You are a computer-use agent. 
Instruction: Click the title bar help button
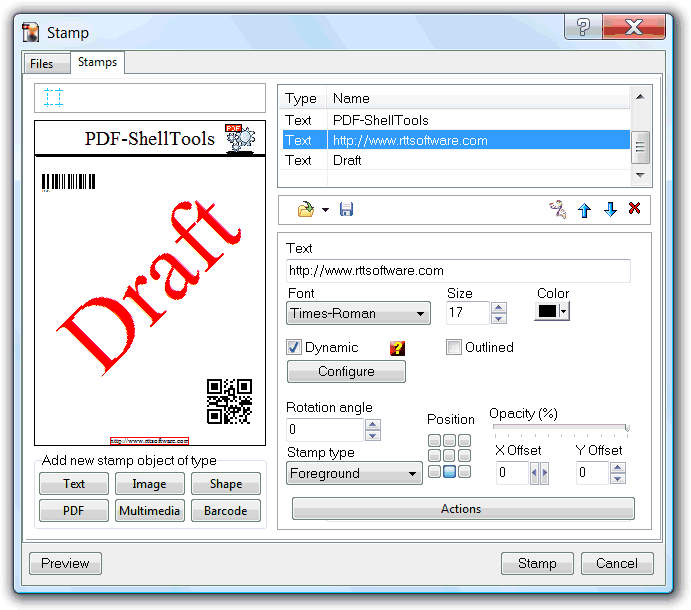click(583, 27)
